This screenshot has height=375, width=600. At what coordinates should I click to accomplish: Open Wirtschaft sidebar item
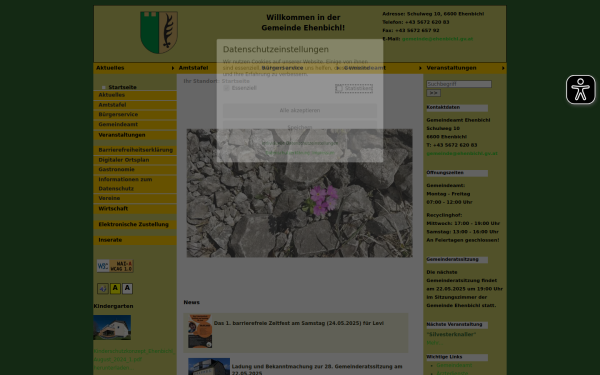[x=135, y=209]
